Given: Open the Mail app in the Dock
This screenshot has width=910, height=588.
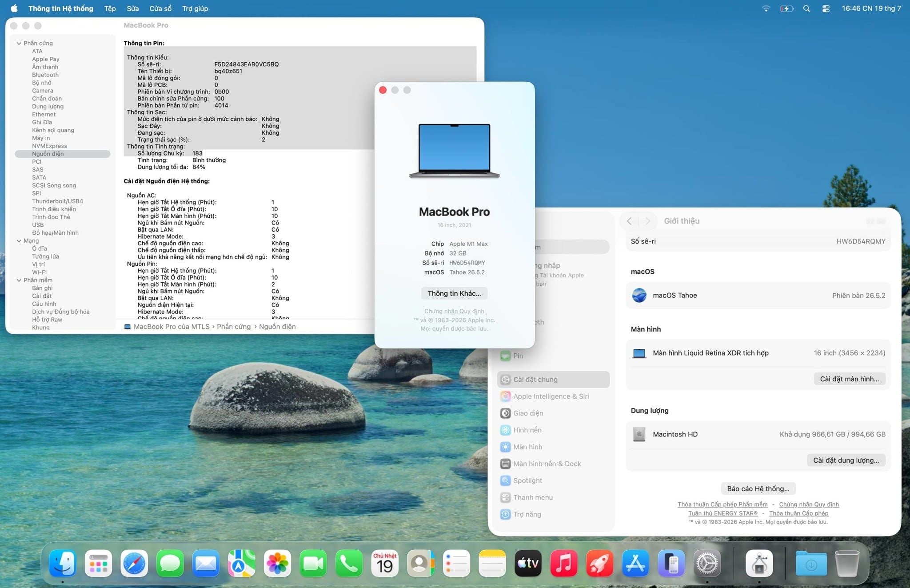Looking at the screenshot, I should pyautogui.click(x=206, y=563).
